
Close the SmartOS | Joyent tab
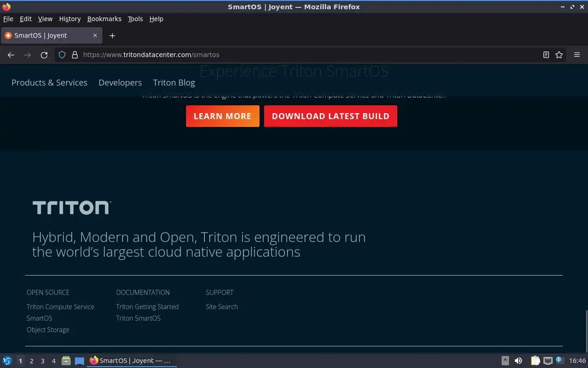coord(95,35)
